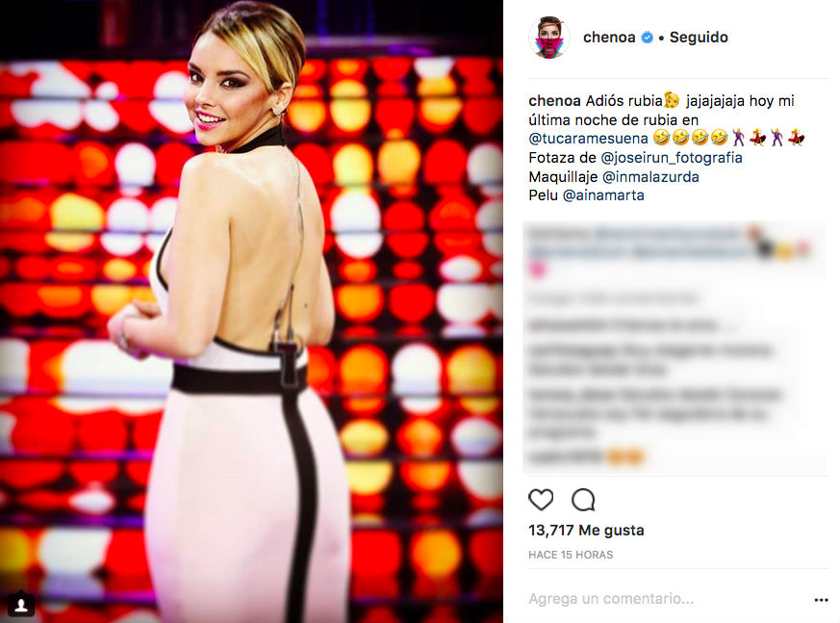840x623 pixels.
Task: Click the blonde woman emoji after rubia
Action: 672,100
